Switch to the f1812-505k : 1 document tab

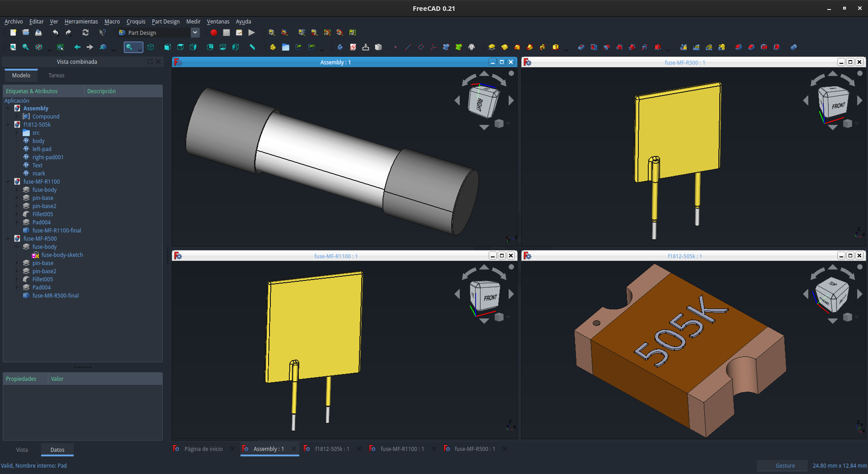tap(332, 449)
